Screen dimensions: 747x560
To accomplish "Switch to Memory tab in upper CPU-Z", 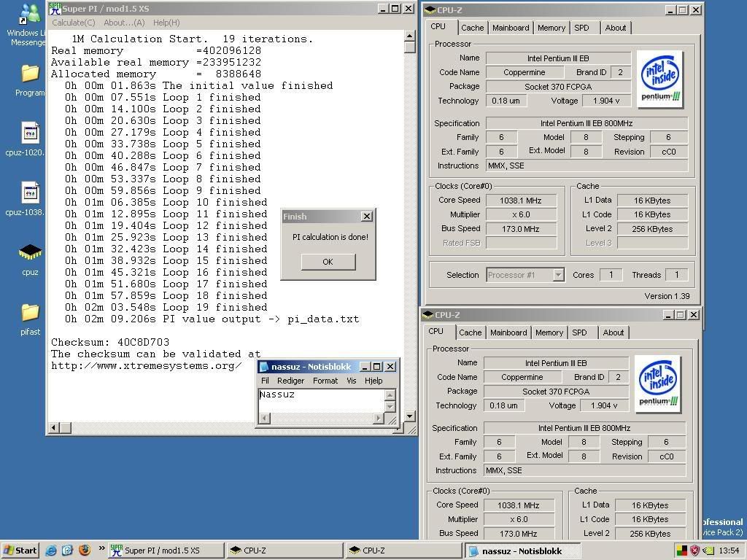I will click(551, 28).
